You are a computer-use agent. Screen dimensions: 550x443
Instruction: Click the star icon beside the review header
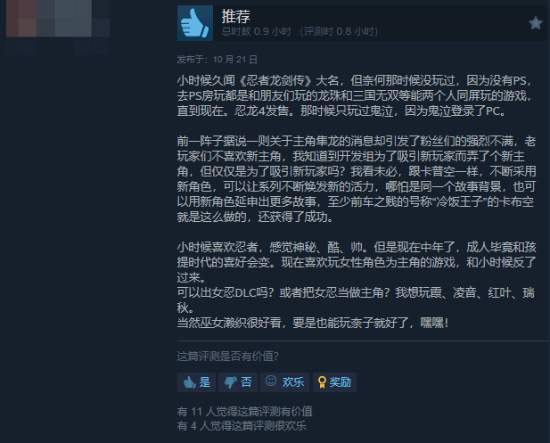(x=535, y=23)
